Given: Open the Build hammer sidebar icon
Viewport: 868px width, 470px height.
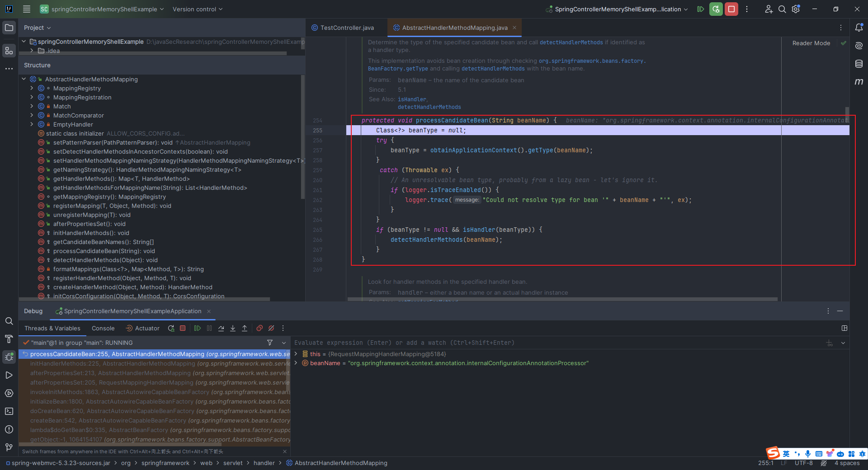Looking at the screenshot, I should pyautogui.click(x=9, y=339).
